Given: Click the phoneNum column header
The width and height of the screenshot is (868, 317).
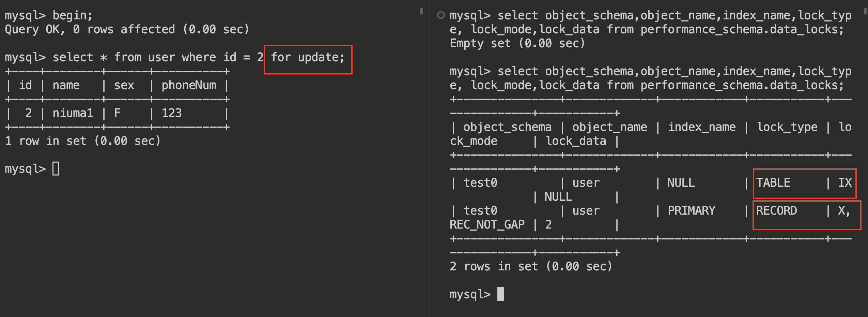Looking at the screenshot, I should pos(189,85).
